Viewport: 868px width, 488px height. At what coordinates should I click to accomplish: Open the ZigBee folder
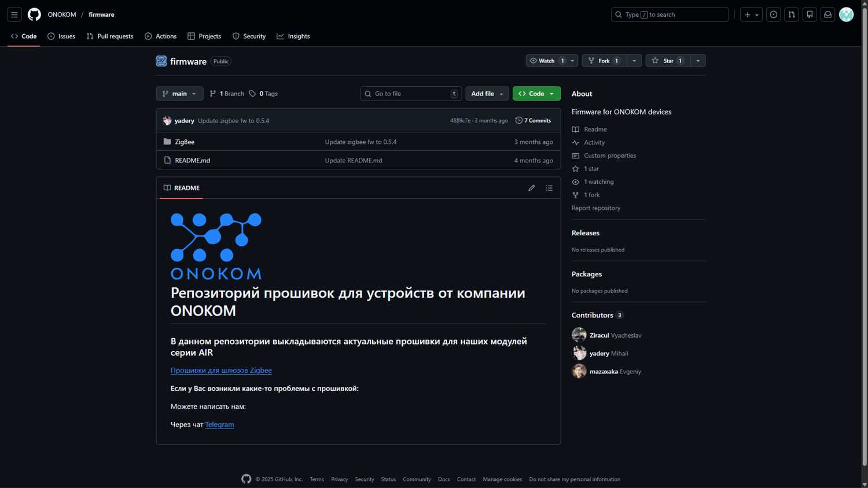(x=185, y=142)
